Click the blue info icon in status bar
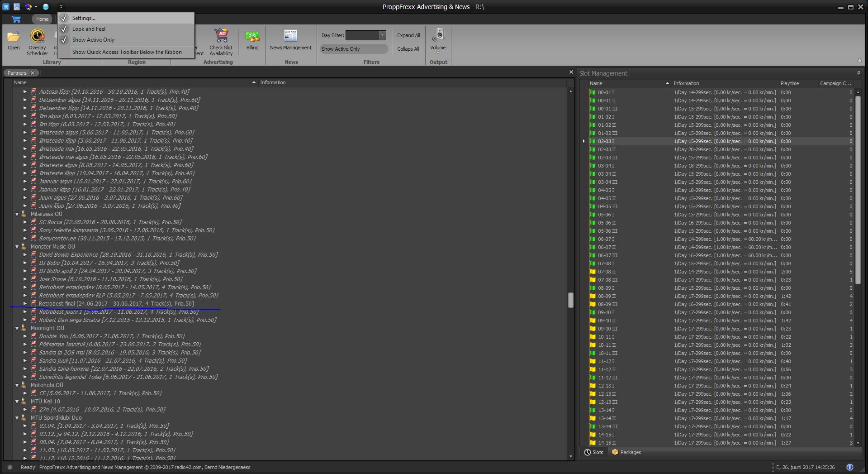868x474 pixels. click(849, 467)
